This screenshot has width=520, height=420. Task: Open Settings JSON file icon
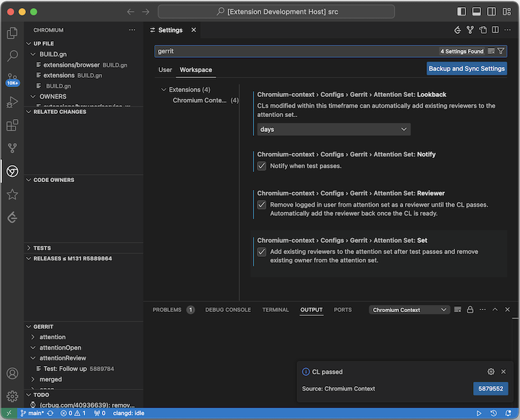(483, 30)
